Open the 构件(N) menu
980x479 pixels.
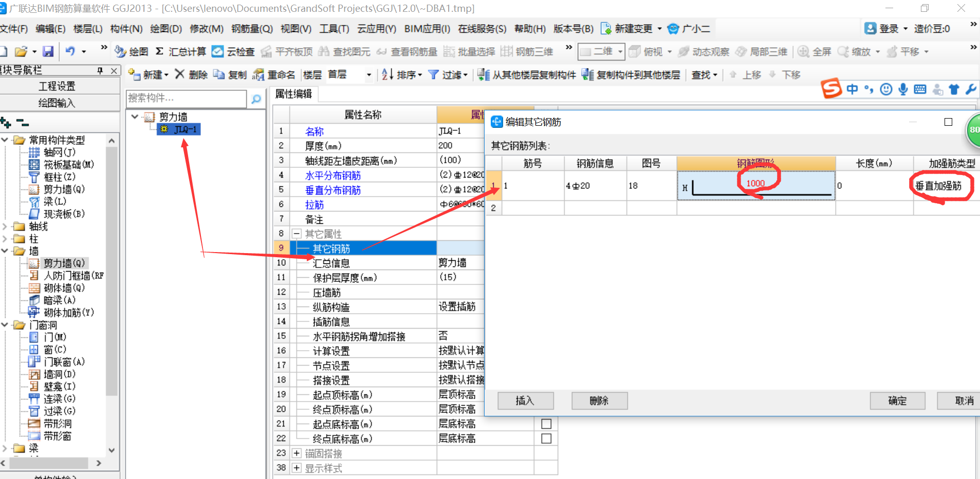pos(126,29)
